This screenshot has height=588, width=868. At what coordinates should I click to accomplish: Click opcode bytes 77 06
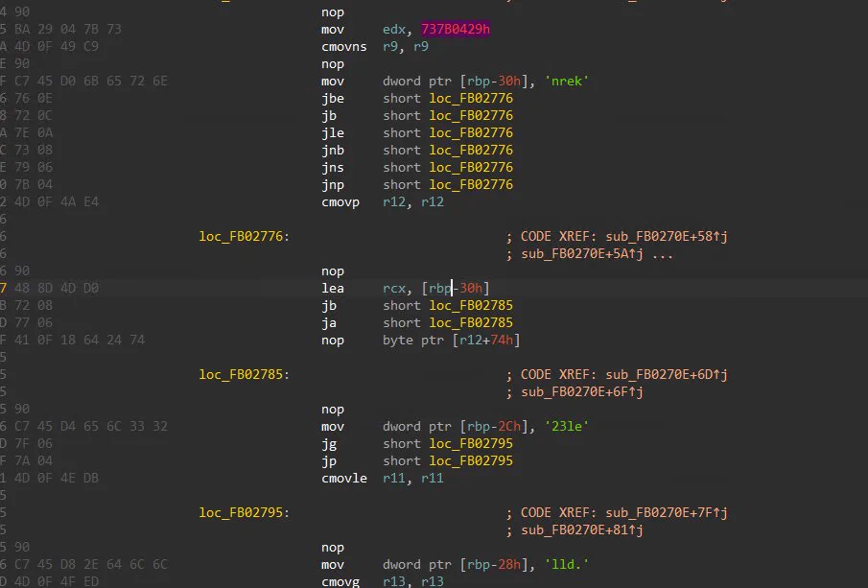[x=34, y=323]
